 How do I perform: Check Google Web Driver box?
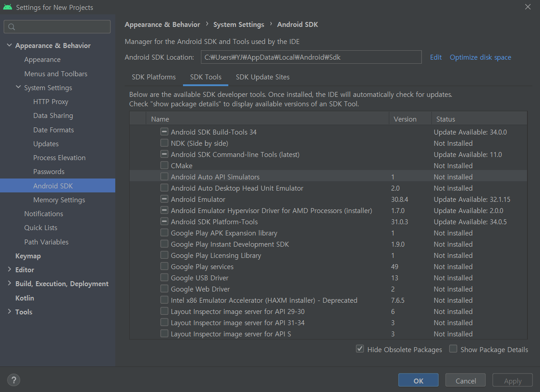point(164,289)
